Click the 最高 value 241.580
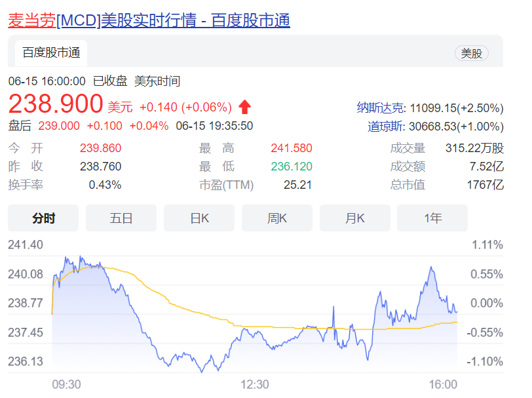Image resolution: width=532 pixels, height=398 pixels. [x=292, y=148]
